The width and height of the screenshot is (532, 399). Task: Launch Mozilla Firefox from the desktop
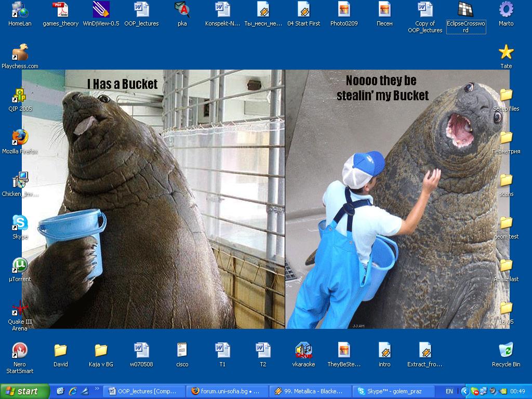(20, 138)
